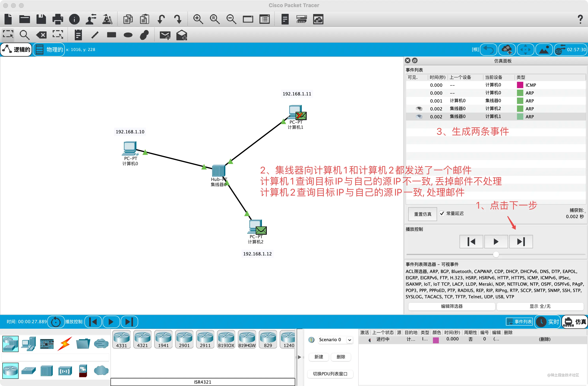Select the Network Devices category
Screen dimensions: 588x386
[x=10, y=344]
